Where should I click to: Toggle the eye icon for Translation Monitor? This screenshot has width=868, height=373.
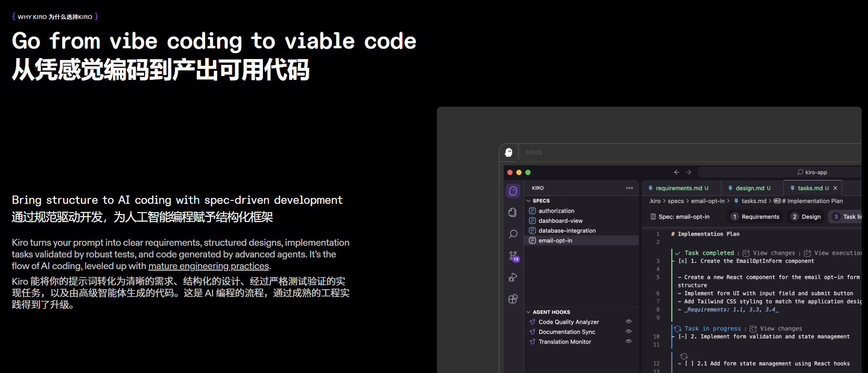coord(628,342)
